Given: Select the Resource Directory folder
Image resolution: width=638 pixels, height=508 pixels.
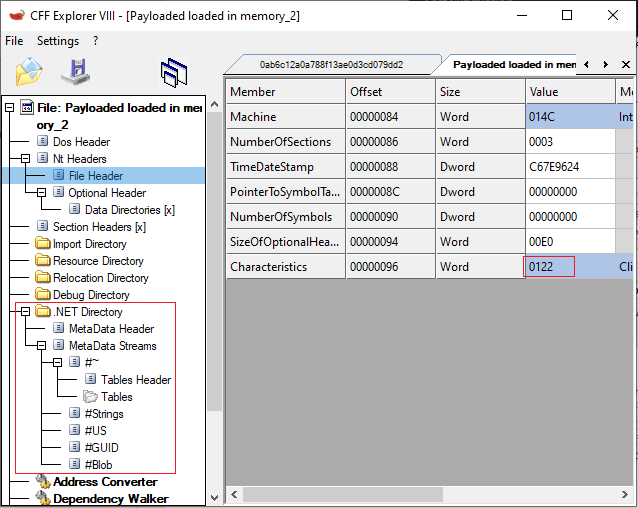Looking at the screenshot, I should [x=97, y=261].
